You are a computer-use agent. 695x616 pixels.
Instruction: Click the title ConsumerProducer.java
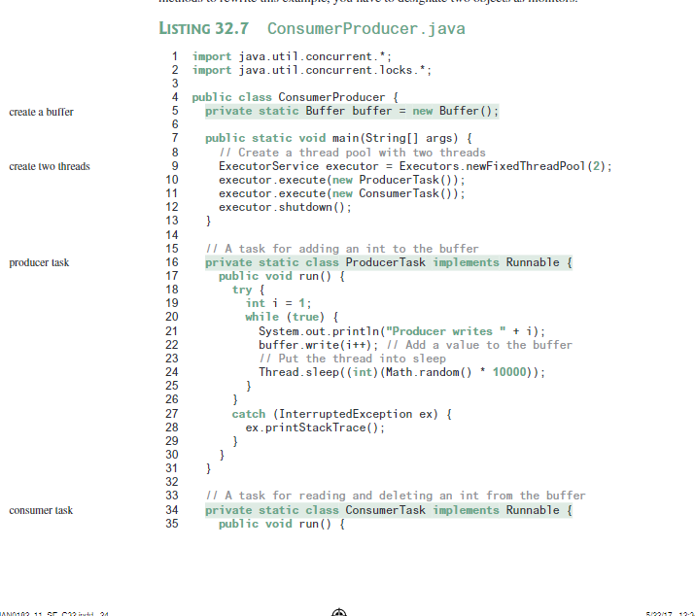(x=366, y=29)
